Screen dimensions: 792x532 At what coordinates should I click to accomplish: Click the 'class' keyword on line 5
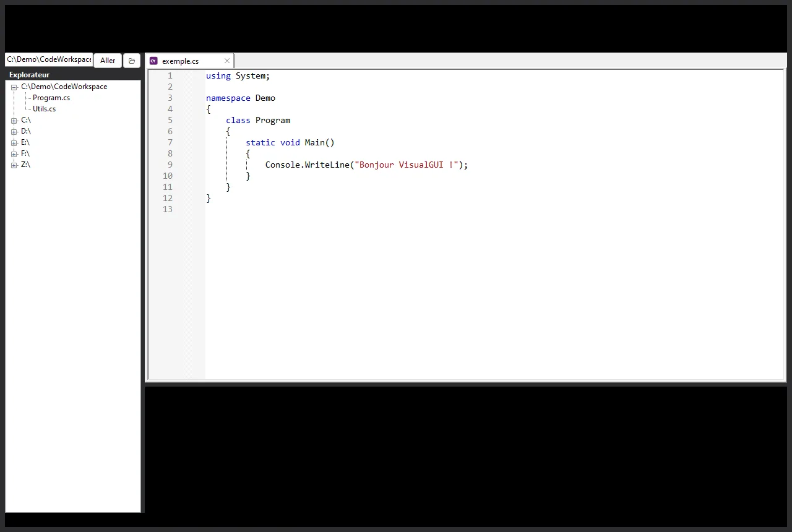click(x=238, y=120)
